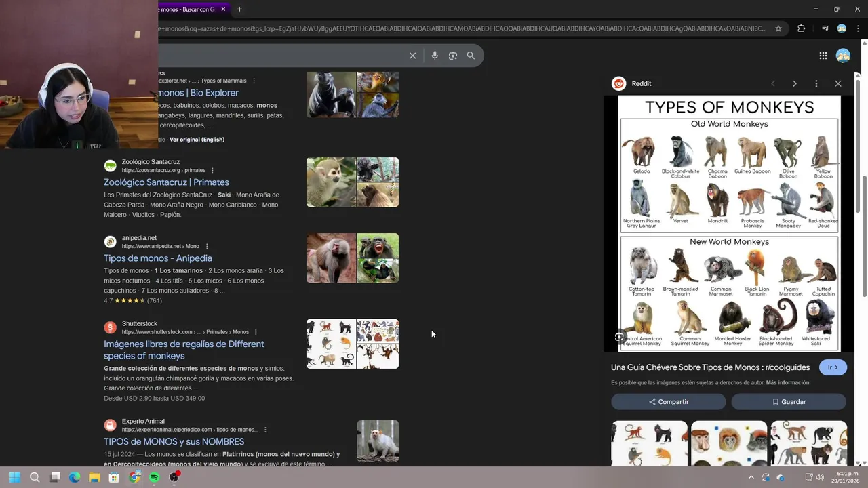Open middle related image with proboscis monkey

tap(729, 443)
